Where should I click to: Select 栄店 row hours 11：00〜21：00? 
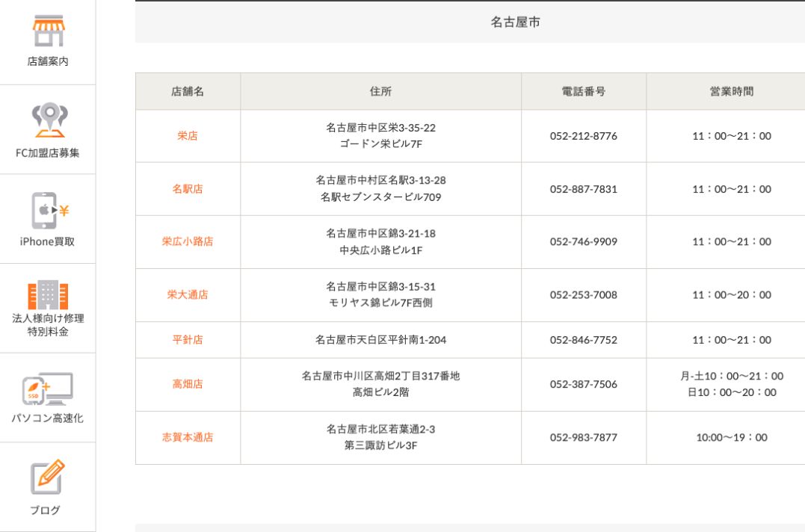(x=732, y=136)
